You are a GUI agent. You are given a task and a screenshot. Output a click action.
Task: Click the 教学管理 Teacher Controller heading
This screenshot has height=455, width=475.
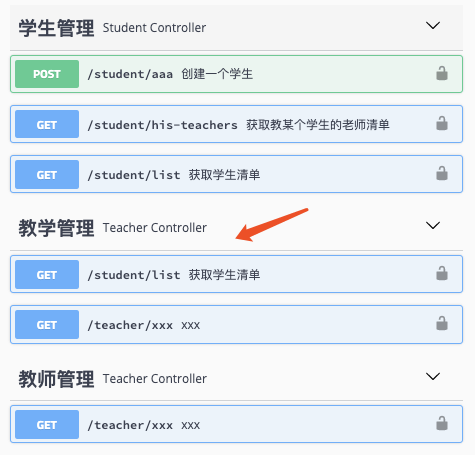point(112,228)
